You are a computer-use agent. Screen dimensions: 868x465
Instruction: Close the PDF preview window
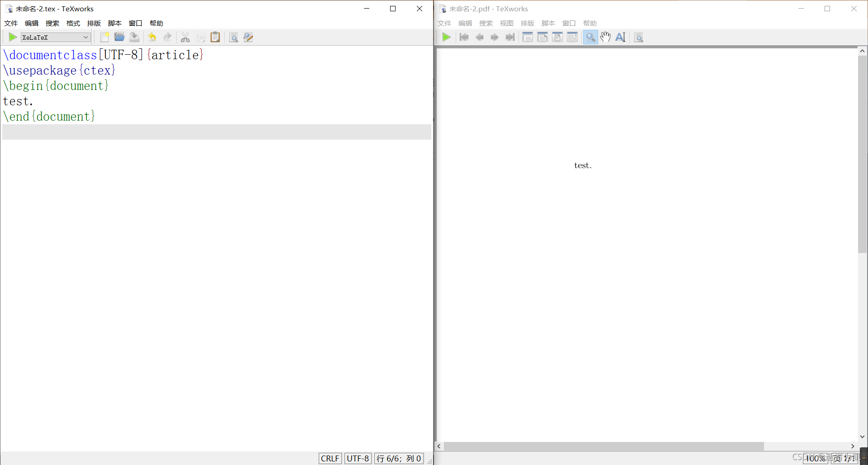tap(854, 9)
